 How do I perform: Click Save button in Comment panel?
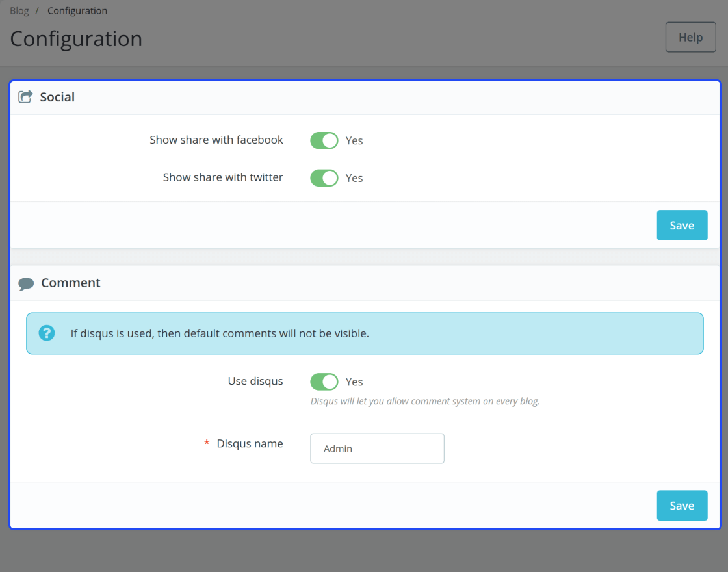(x=682, y=506)
